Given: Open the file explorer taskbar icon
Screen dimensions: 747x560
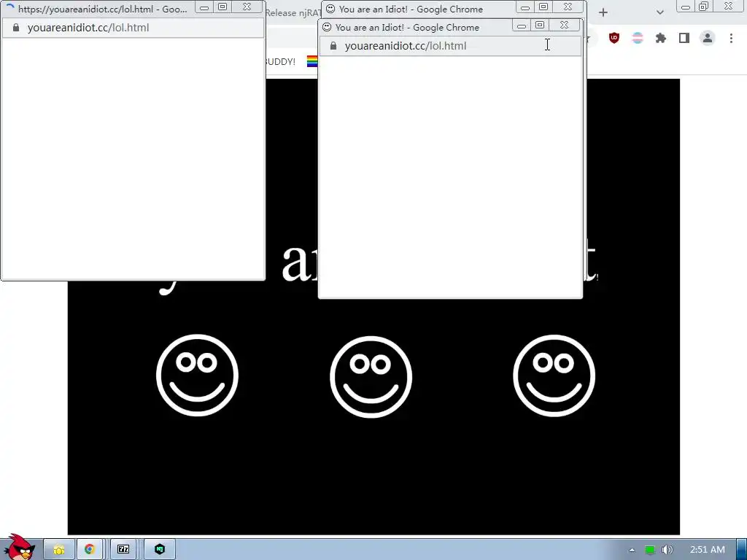Looking at the screenshot, I should tap(59, 550).
